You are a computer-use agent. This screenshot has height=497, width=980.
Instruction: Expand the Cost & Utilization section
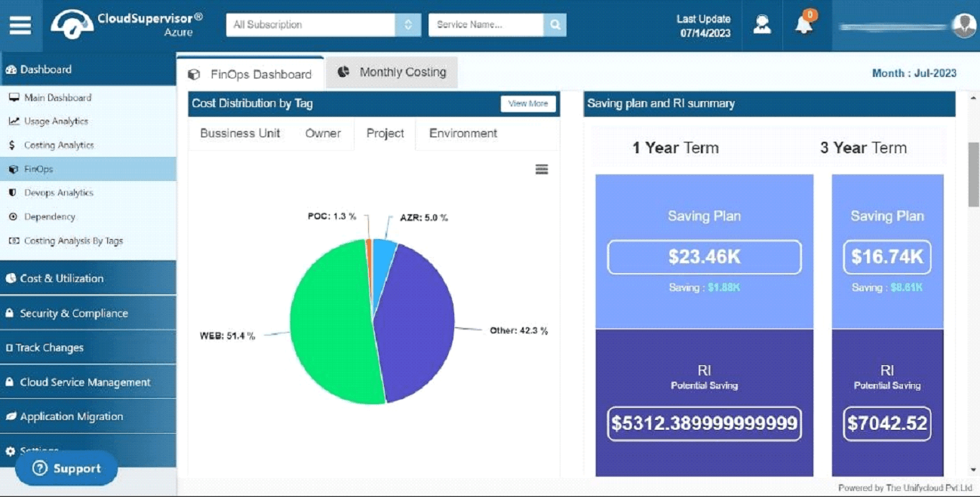click(88, 278)
